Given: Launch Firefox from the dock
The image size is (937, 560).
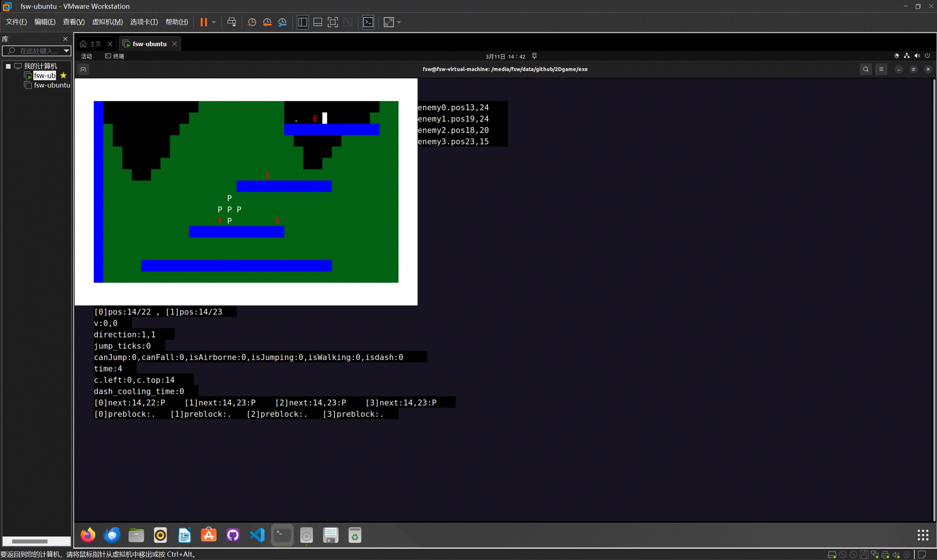Looking at the screenshot, I should (x=88, y=535).
